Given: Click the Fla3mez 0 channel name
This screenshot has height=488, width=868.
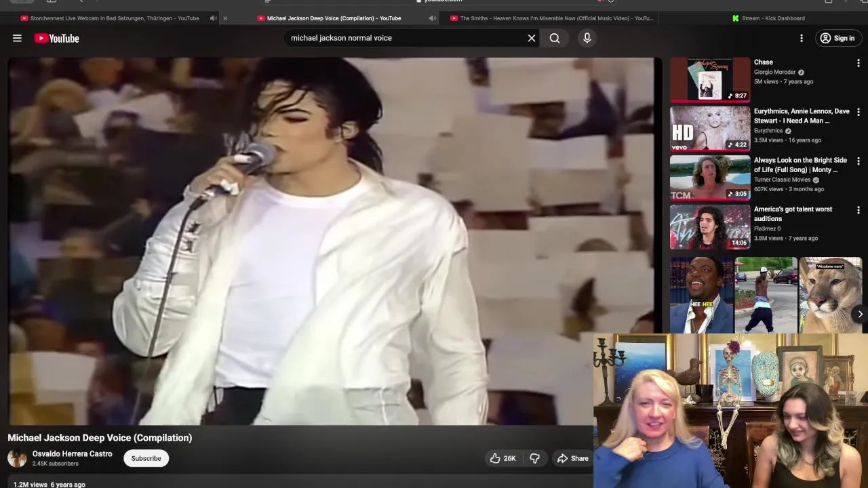Looking at the screenshot, I should click(767, 228).
